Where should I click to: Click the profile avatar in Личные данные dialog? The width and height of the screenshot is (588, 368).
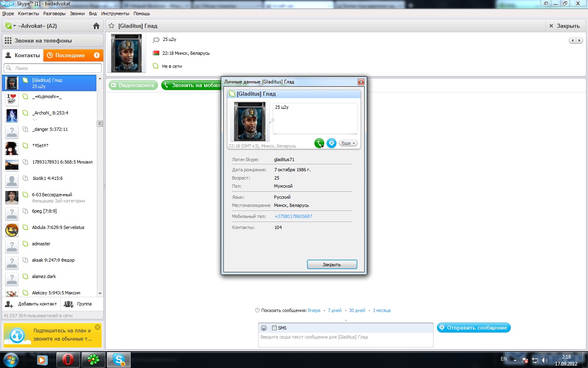tap(249, 121)
